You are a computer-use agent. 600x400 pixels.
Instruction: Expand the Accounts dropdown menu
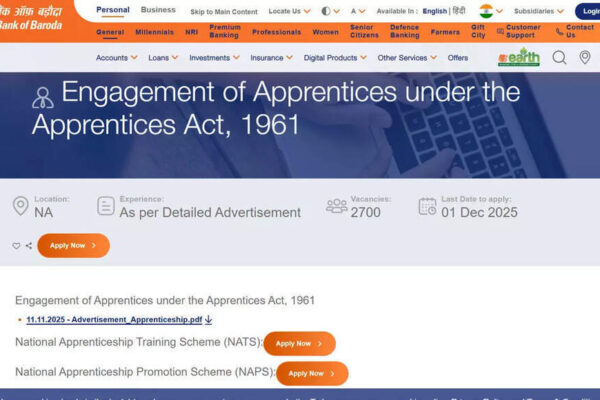pos(116,58)
